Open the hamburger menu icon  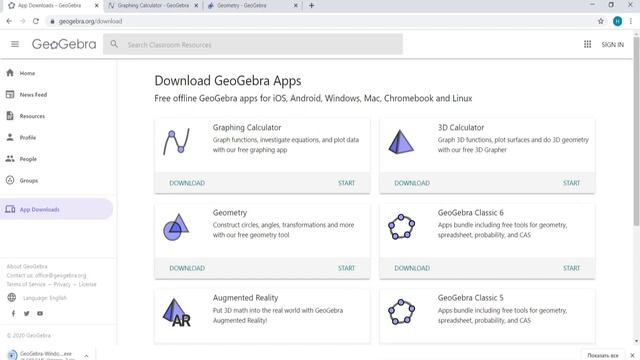pos(15,44)
